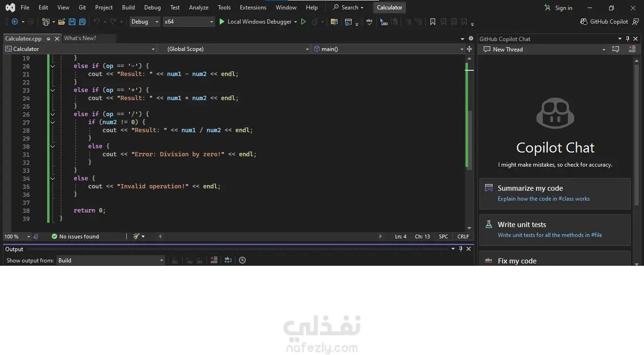The image size is (644, 355).
Task: Close the Calculator.cpp tab
Action: (57, 39)
